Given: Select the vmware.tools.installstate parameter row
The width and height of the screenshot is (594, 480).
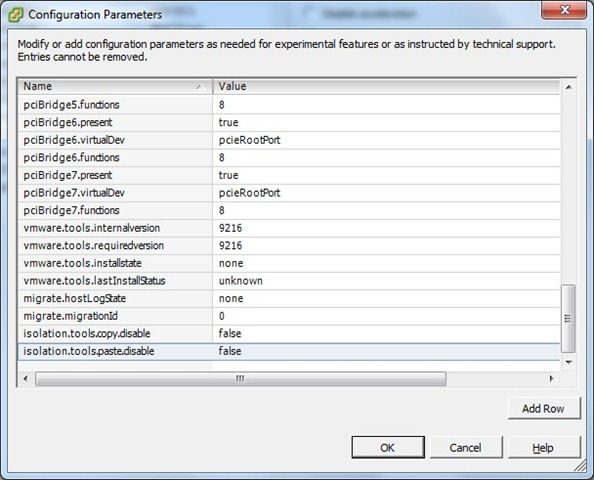Looking at the screenshot, I should (289, 263).
